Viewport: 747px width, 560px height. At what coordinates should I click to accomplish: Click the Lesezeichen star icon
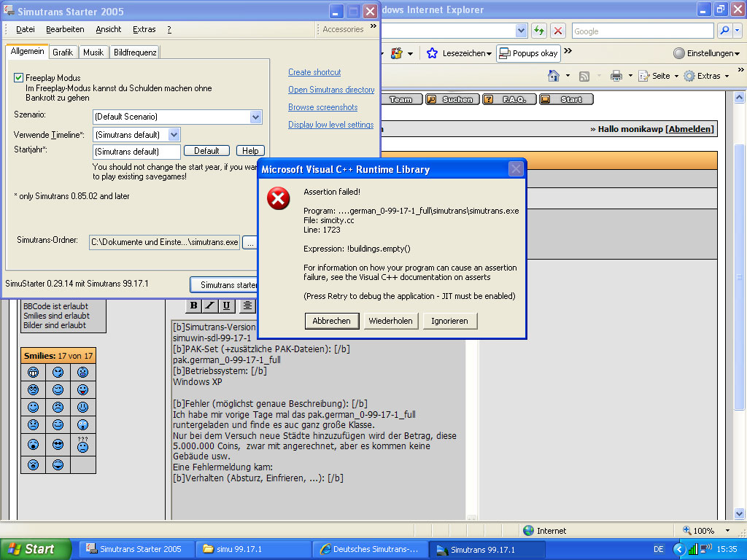pyautogui.click(x=432, y=53)
